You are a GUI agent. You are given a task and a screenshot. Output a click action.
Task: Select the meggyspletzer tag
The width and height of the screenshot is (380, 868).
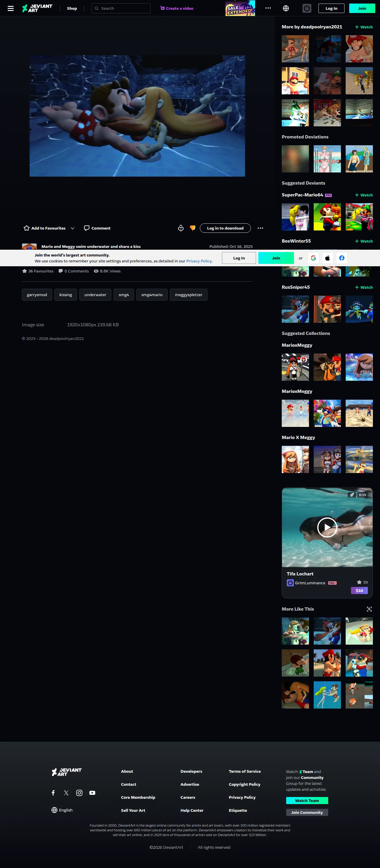[189, 295]
